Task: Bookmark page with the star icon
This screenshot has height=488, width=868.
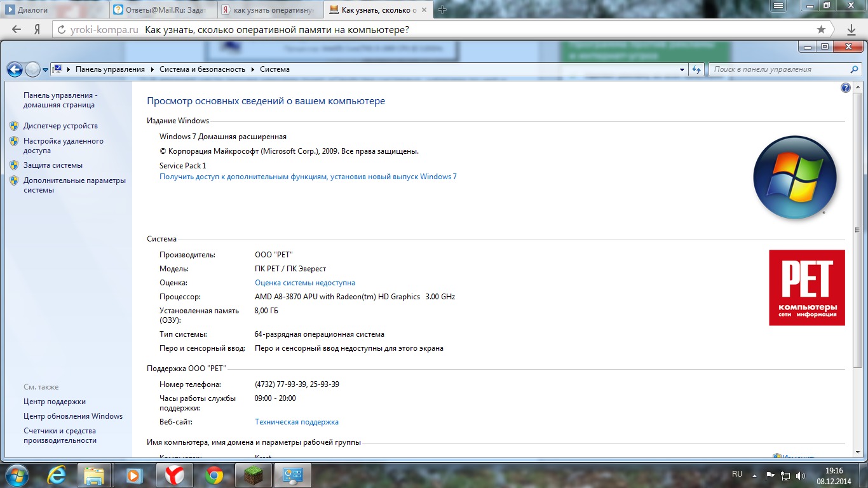Action: click(x=821, y=30)
